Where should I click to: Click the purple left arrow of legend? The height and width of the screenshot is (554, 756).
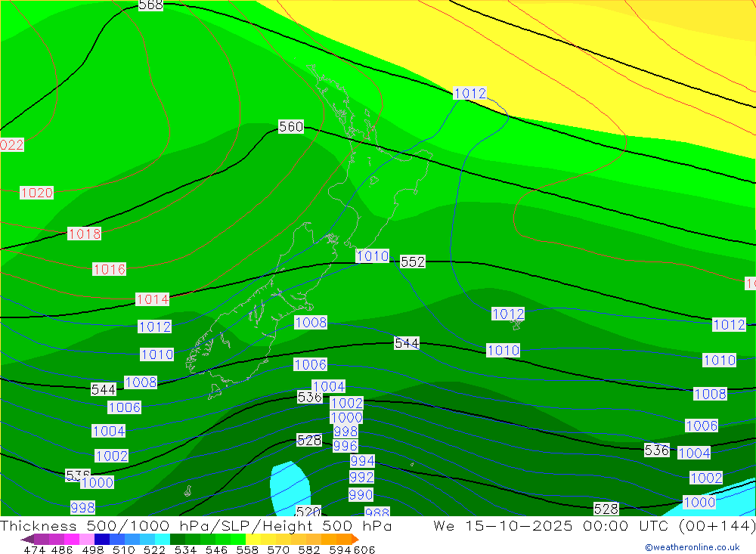click(x=27, y=539)
